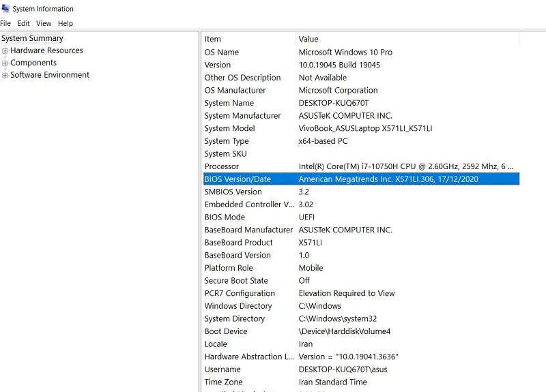
Task: Select the Platform Role row
Action: coord(361,268)
